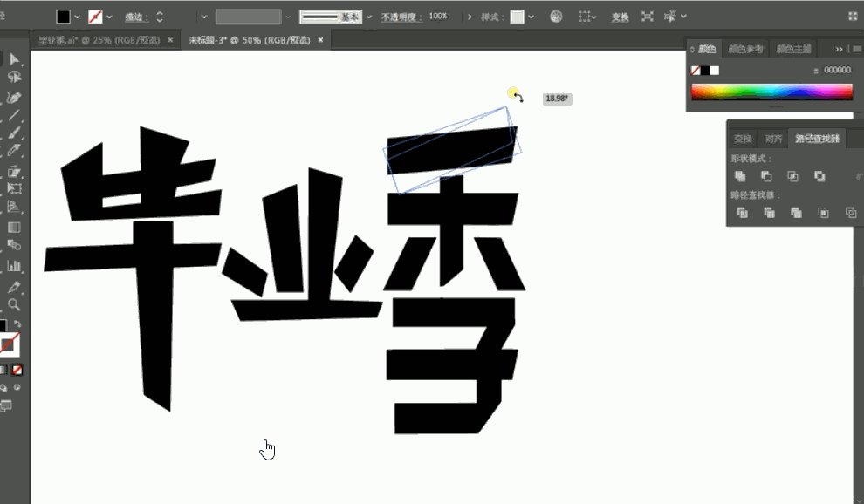Switch to 毕业季.ai document tab
864x504 pixels.
[x=99, y=40]
